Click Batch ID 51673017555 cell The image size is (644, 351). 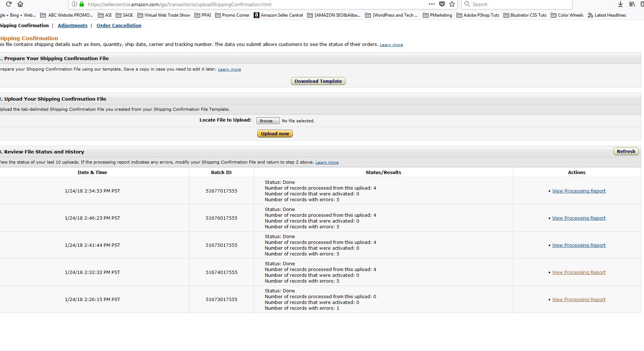(222, 299)
